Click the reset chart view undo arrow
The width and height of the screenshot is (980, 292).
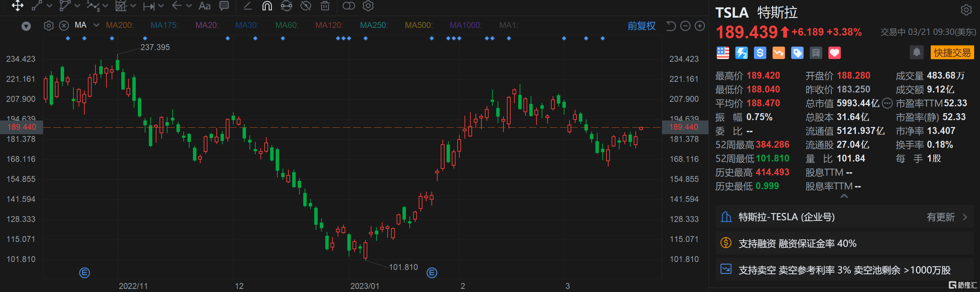pos(671,26)
